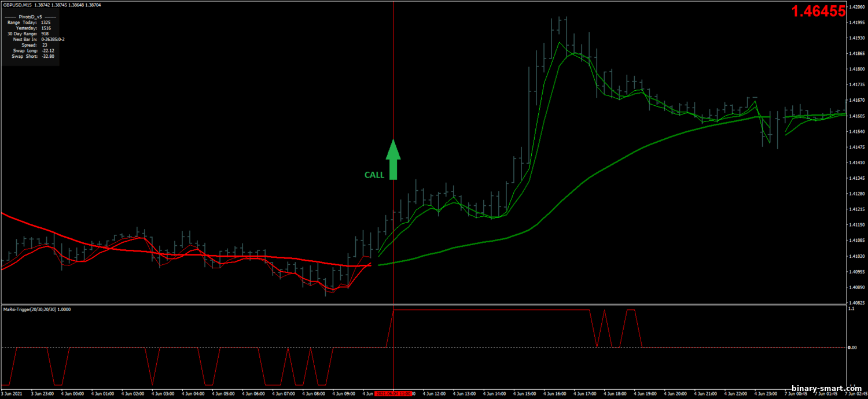
Task: Click the red highlighted 2021.06.04 11:00 date label
Action: point(393,394)
